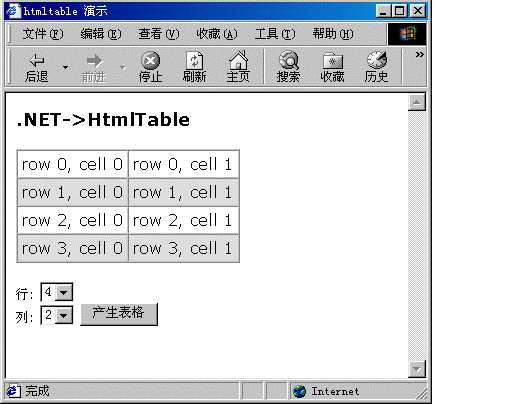This screenshot has width=512, height=404.
Task: Open the rows (行) dropdown showing 4
Action: click(57, 292)
